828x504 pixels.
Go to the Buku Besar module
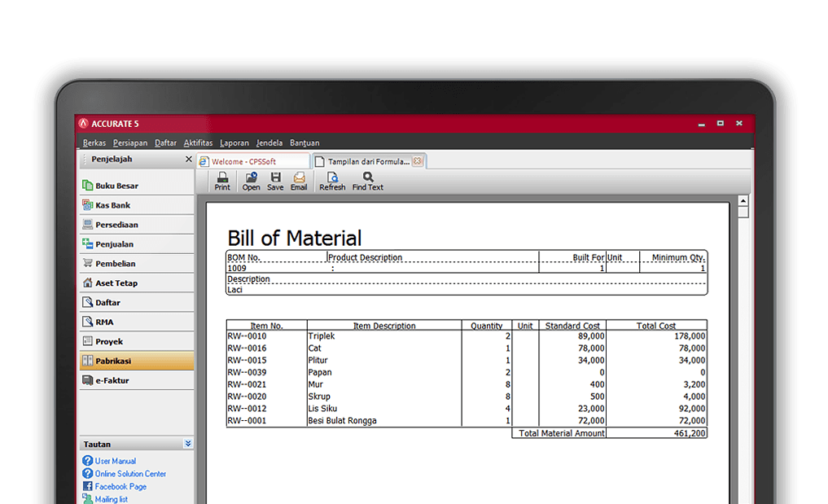tap(137, 186)
